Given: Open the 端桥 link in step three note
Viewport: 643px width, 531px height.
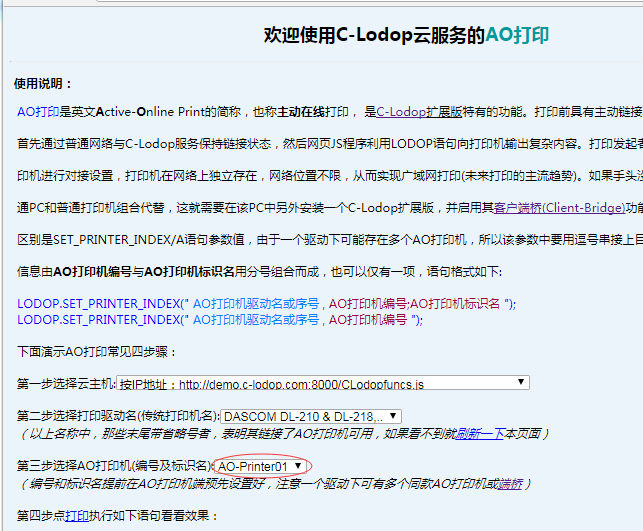Looking at the screenshot, I should pyautogui.click(x=510, y=483).
